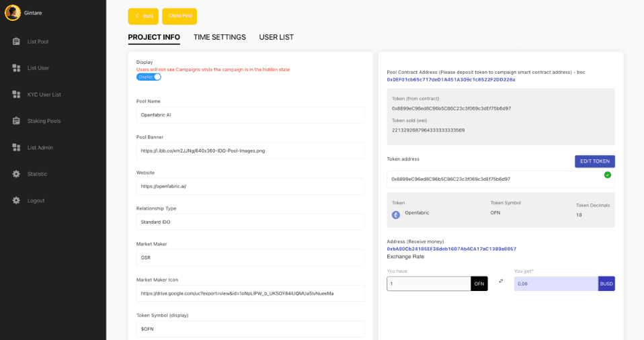
Task: Click the Clone Pool button
Action: coord(179,16)
